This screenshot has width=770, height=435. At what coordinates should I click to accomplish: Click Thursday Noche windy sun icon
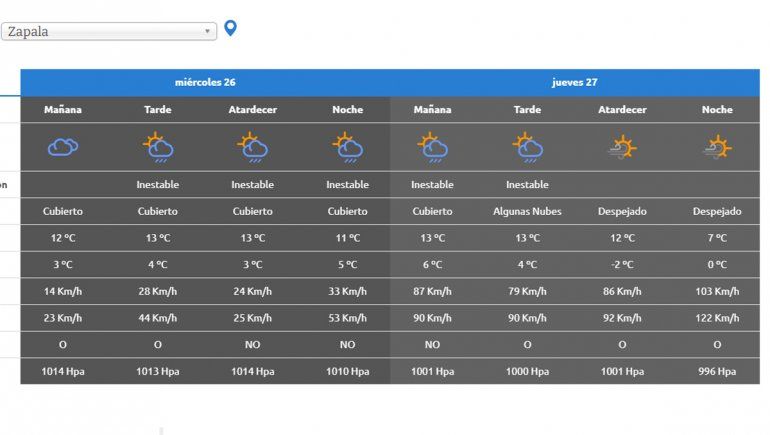click(x=716, y=148)
